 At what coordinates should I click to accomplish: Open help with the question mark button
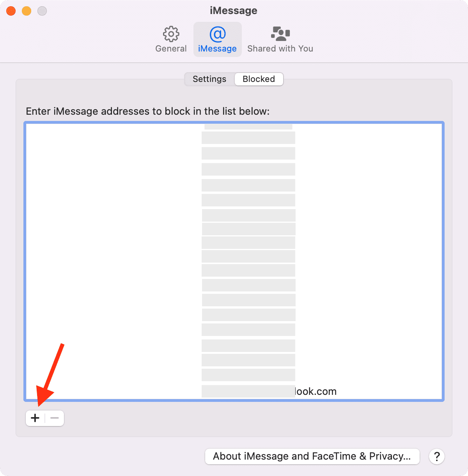tap(437, 456)
